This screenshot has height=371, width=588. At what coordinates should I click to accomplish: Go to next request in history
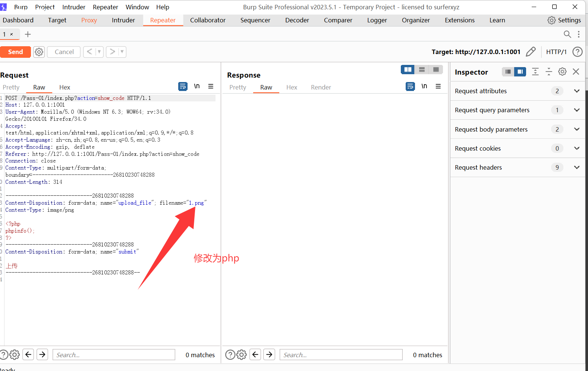click(112, 52)
